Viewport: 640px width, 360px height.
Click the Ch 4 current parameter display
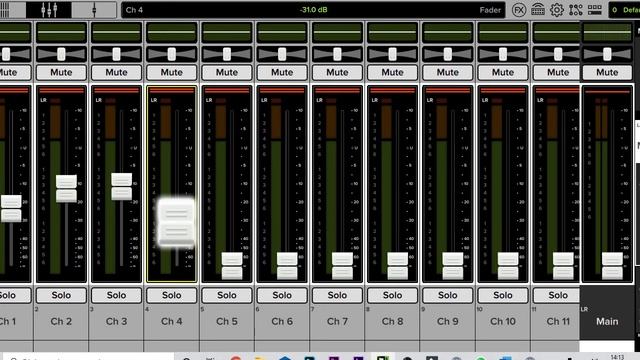(x=313, y=10)
